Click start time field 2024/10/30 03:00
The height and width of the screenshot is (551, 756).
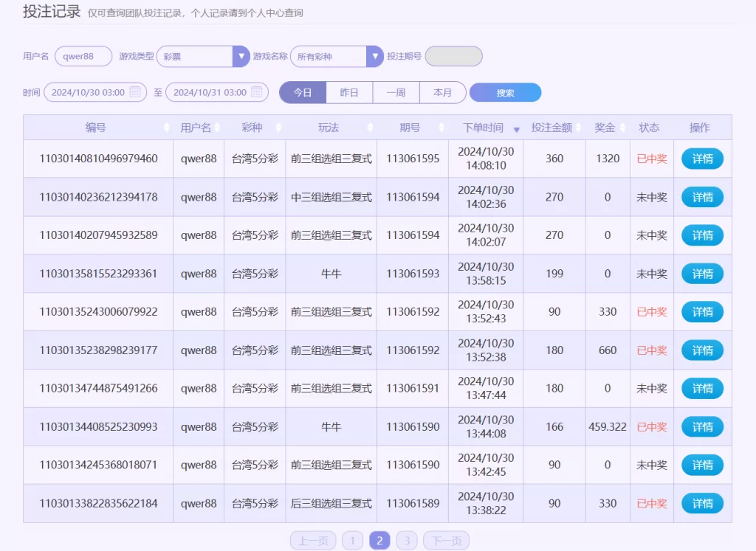[x=95, y=92]
